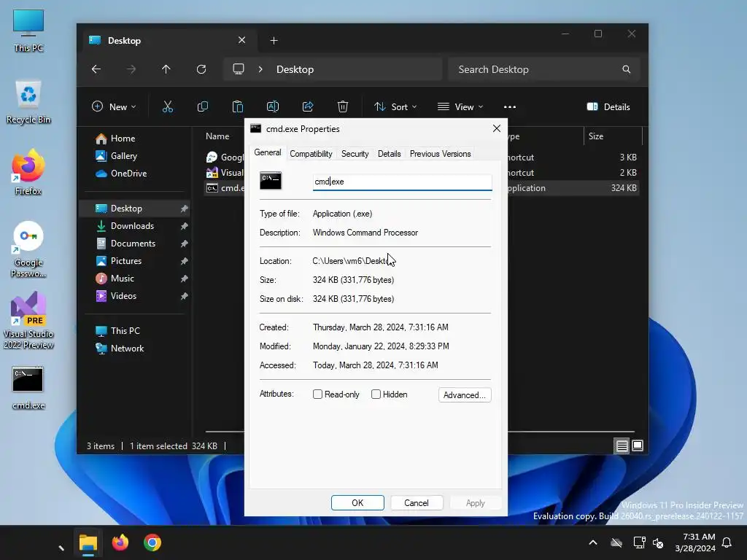Open the View dropdown menu

click(x=460, y=106)
